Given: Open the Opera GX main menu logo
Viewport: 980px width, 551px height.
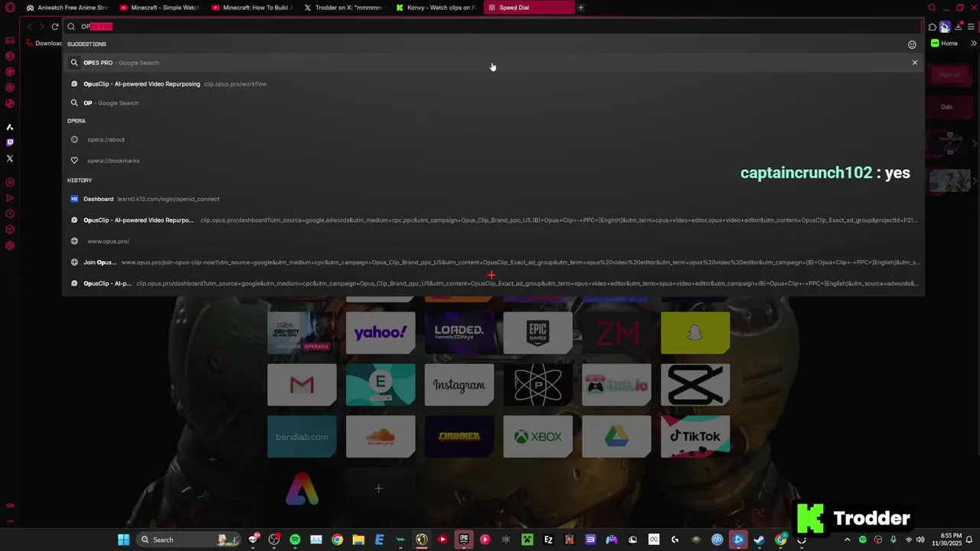Looking at the screenshot, I should pyautogui.click(x=10, y=8).
